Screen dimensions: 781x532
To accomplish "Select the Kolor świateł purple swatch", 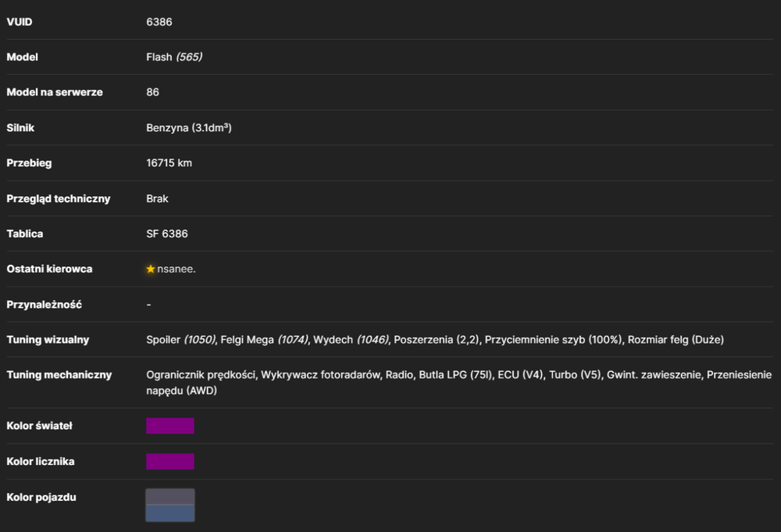I will (169, 426).
